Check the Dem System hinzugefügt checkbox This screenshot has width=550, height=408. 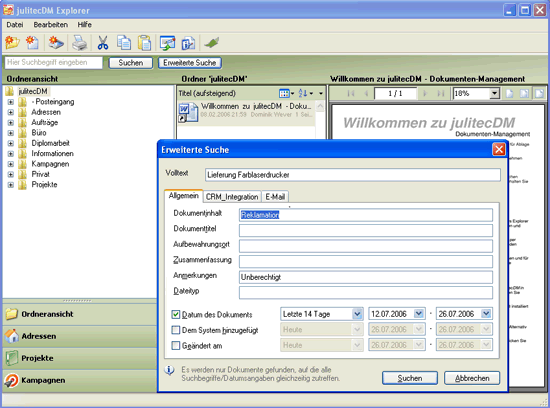pos(175,330)
